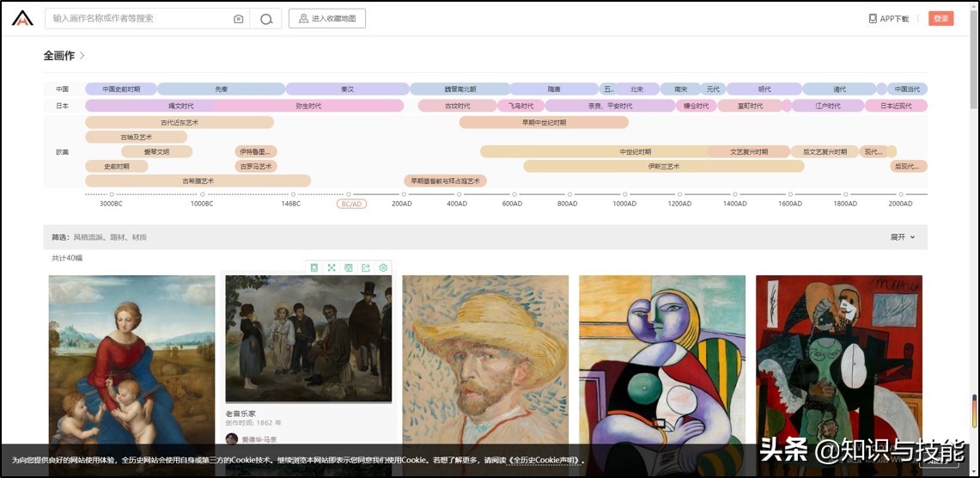This screenshot has height=478, width=980.
Task: Pick the Japanese 绳文时代 era
Action: [180, 107]
